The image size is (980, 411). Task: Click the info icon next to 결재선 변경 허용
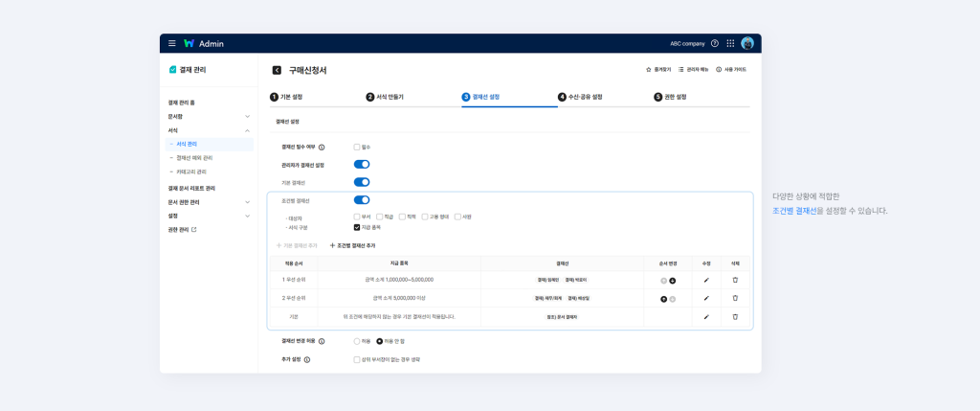pyautogui.click(x=322, y=342)
